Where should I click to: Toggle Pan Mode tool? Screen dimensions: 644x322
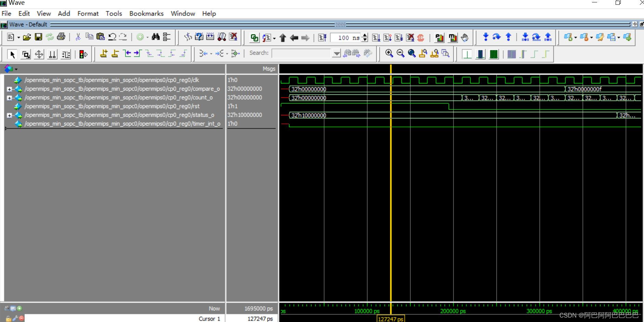(39, 54)
